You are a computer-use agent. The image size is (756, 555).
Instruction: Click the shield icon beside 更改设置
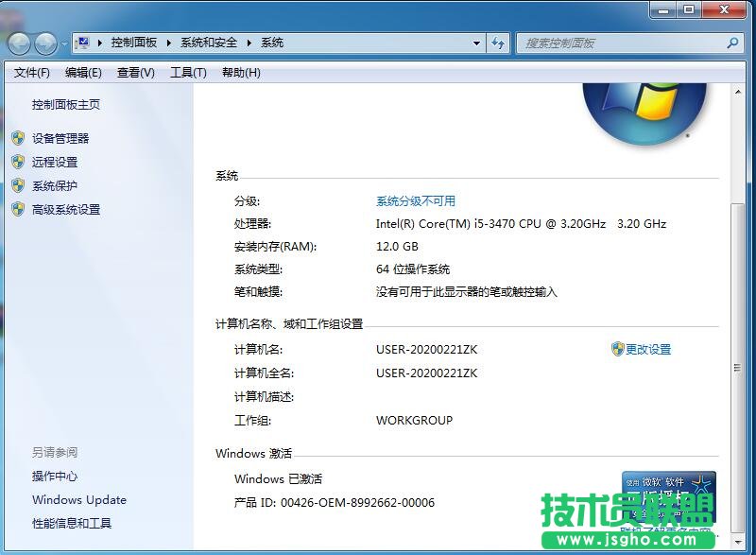click(618, 349)
